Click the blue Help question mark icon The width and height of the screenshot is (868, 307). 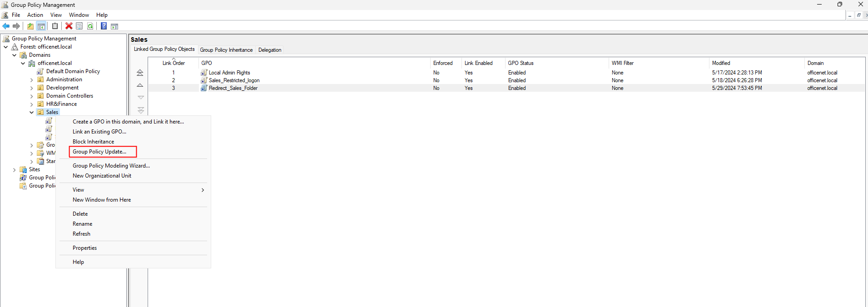(x=104, y=26)
